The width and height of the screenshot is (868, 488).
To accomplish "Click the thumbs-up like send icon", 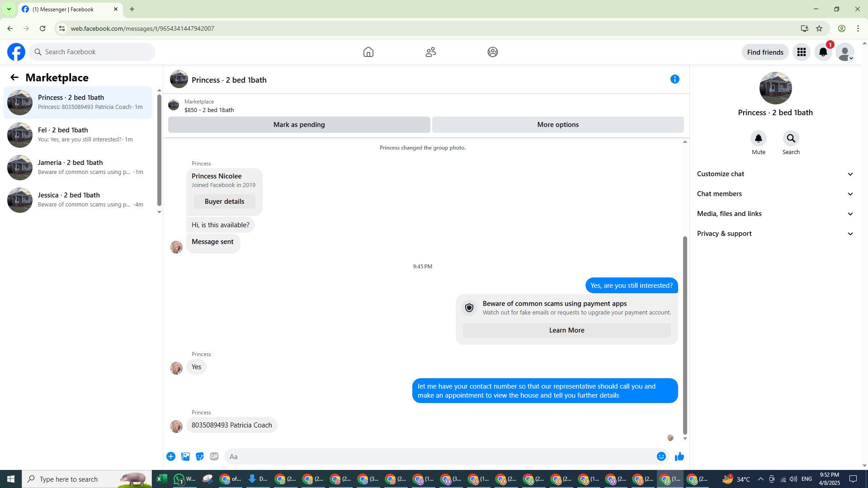I will 679,457.
